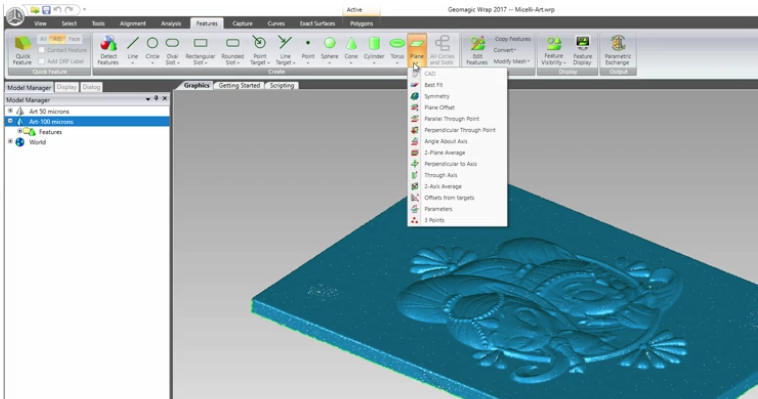Click the Copy Features button
Screen dimensions: 758x399
512,39
